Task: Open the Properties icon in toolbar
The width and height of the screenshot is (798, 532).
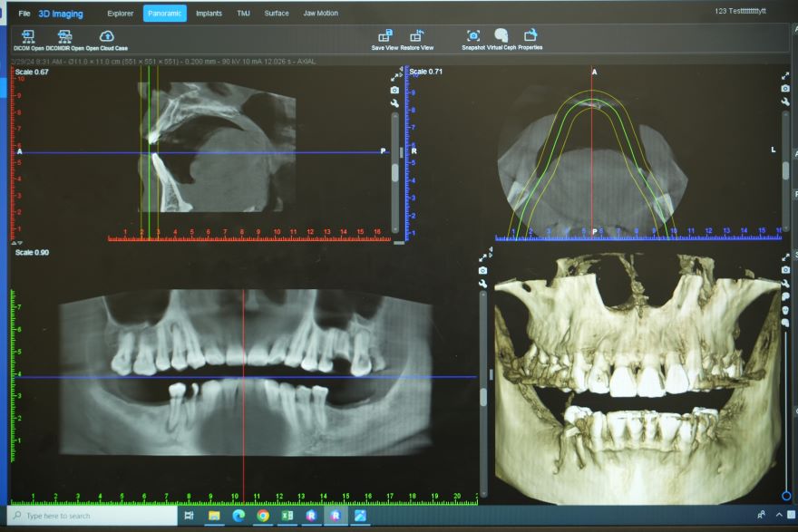Action: pos(530,36)
